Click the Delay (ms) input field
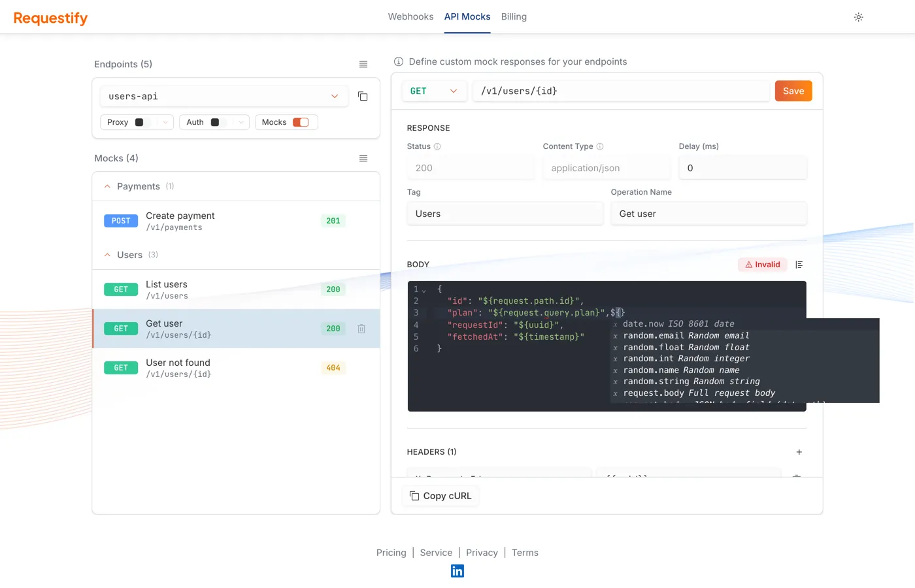 click(x=742, y=168)
